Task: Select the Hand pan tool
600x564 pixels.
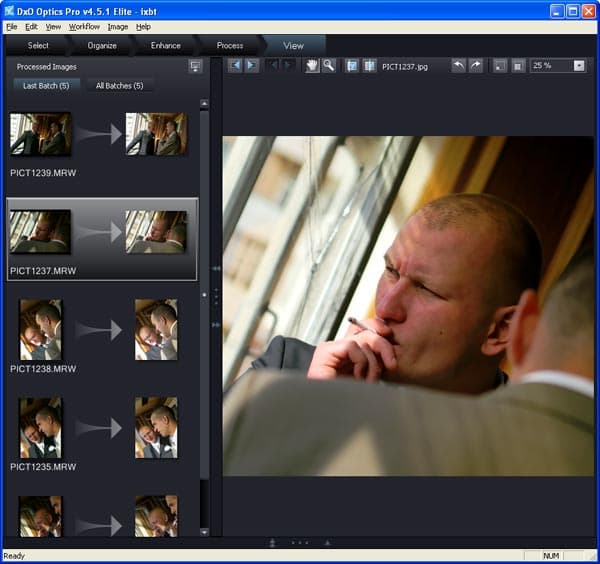Action: (312, 66)
